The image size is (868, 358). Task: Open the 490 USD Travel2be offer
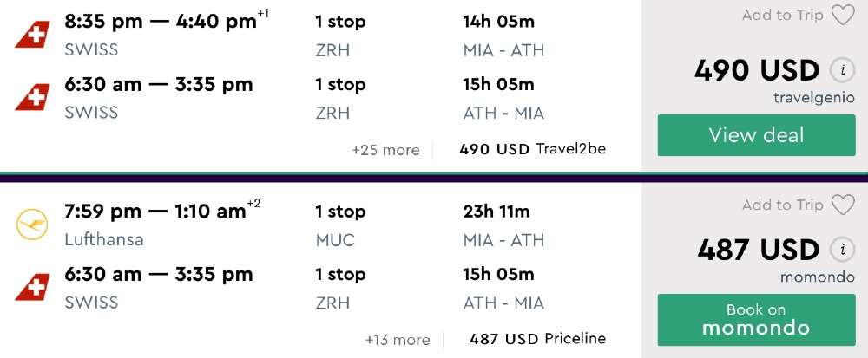(532, 149)
